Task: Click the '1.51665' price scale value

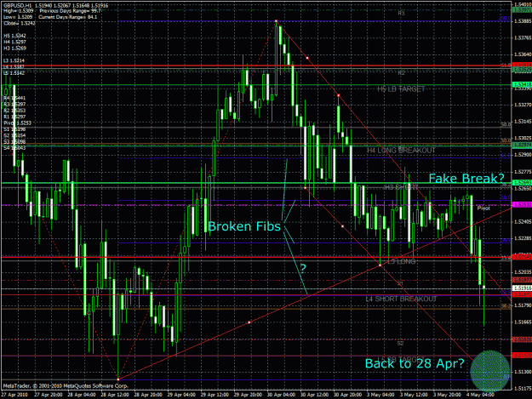Action: tap(523, 322)
